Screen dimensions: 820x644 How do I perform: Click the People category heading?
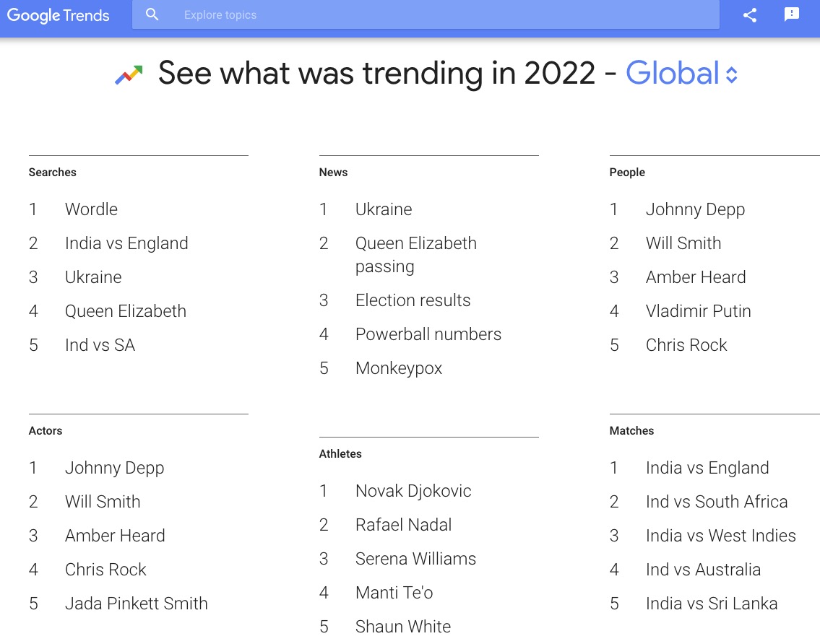[627, 173]
